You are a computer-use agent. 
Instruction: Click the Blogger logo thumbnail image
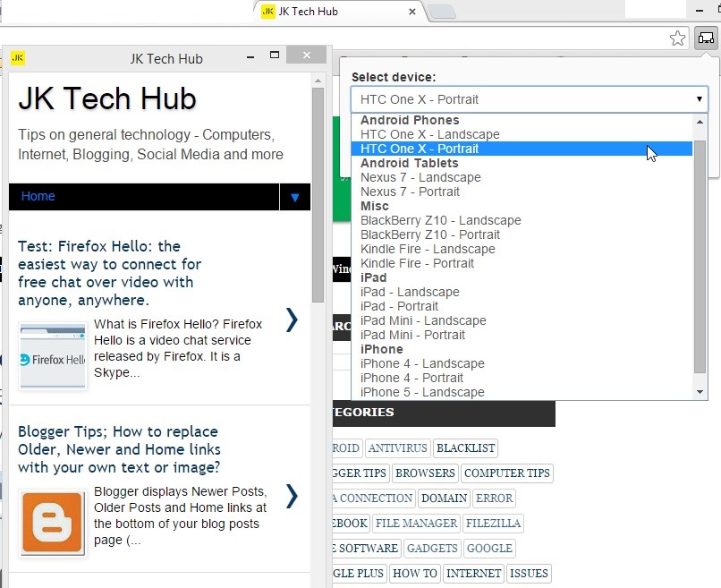coord(53,524)
